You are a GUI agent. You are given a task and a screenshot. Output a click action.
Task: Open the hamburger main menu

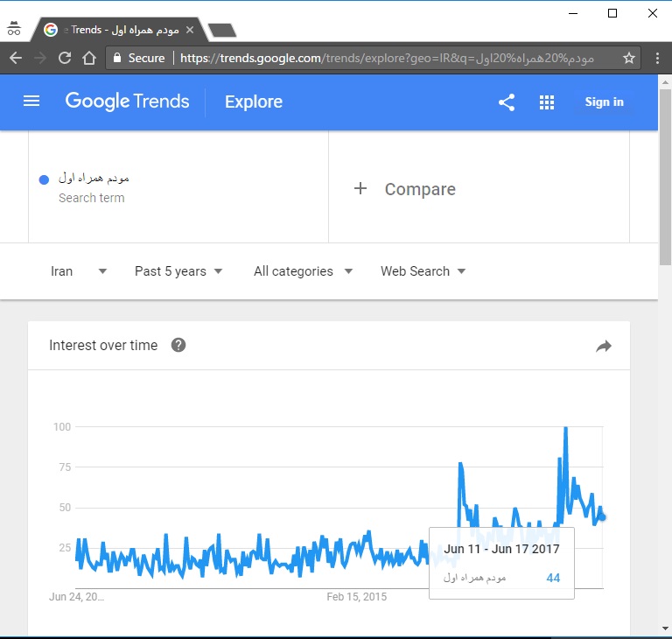(x=31, y=102)
